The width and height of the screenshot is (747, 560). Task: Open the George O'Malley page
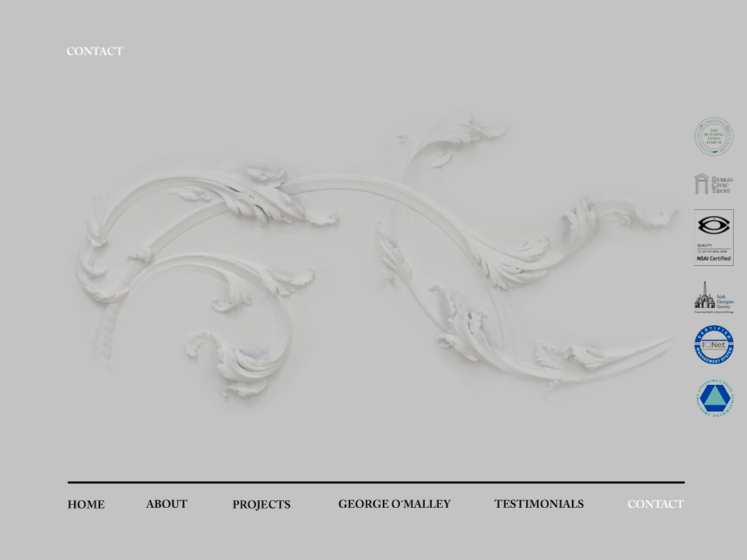(395, 504)
